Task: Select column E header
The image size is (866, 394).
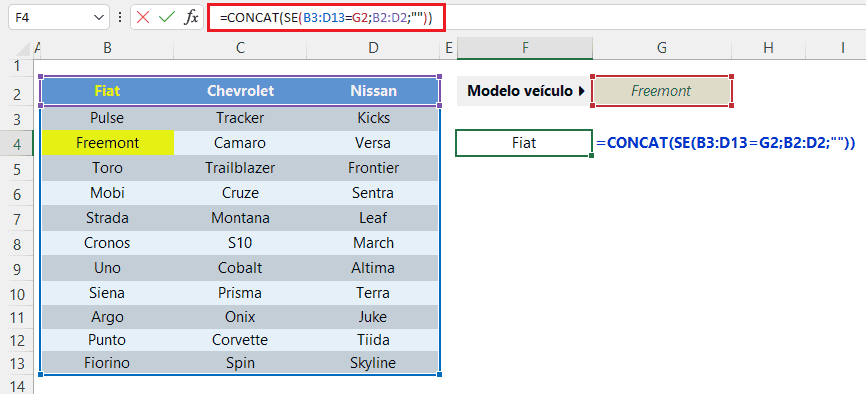Action: point(448,49)
